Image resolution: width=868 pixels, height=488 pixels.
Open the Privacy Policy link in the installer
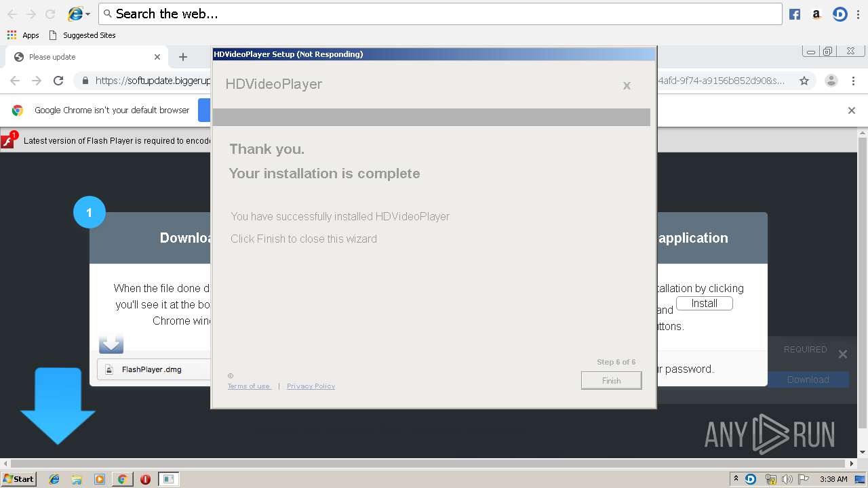(311, 386)
